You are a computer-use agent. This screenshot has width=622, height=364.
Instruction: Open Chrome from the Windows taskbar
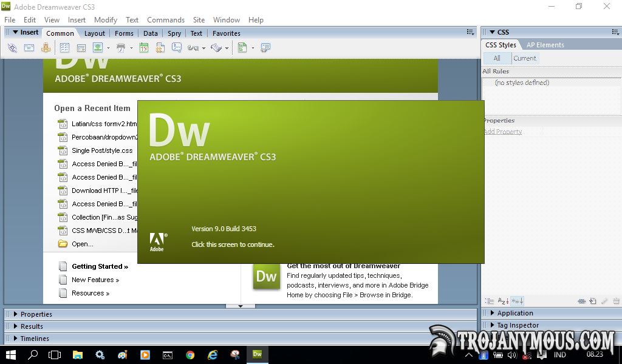click(x=190, y=355)
